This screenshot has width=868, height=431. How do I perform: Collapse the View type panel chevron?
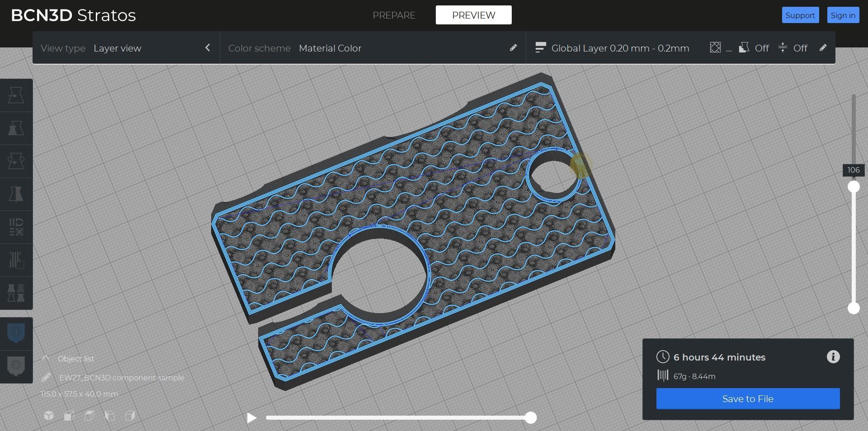click(x=208, y=48)
